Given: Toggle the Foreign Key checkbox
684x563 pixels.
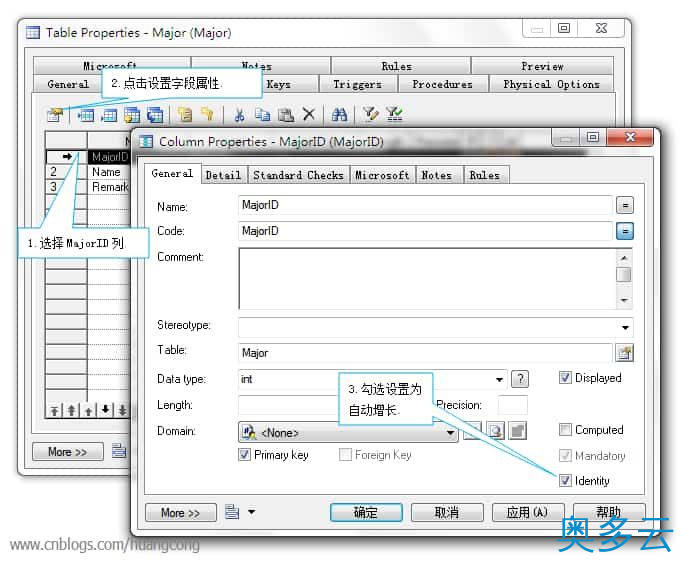Looking at the screenshot, I should [x=345, y=454].
